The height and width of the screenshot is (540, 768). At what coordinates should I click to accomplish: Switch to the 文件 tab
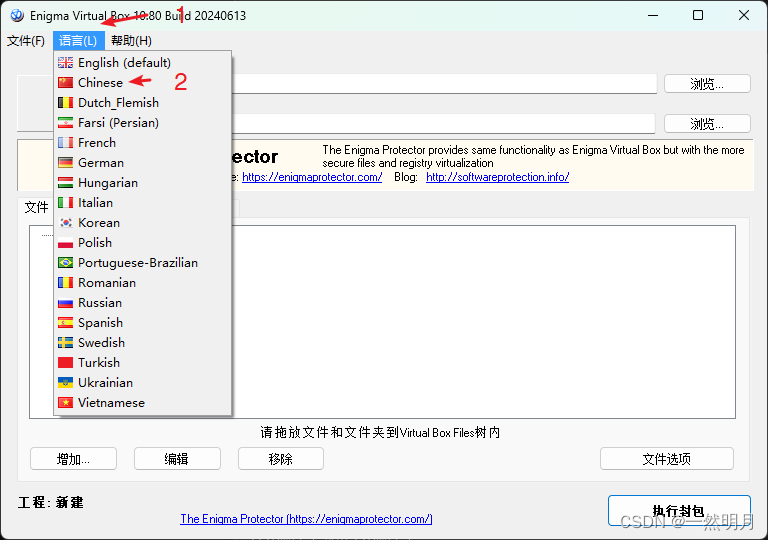pyautogui.click(x=36, y=207)
